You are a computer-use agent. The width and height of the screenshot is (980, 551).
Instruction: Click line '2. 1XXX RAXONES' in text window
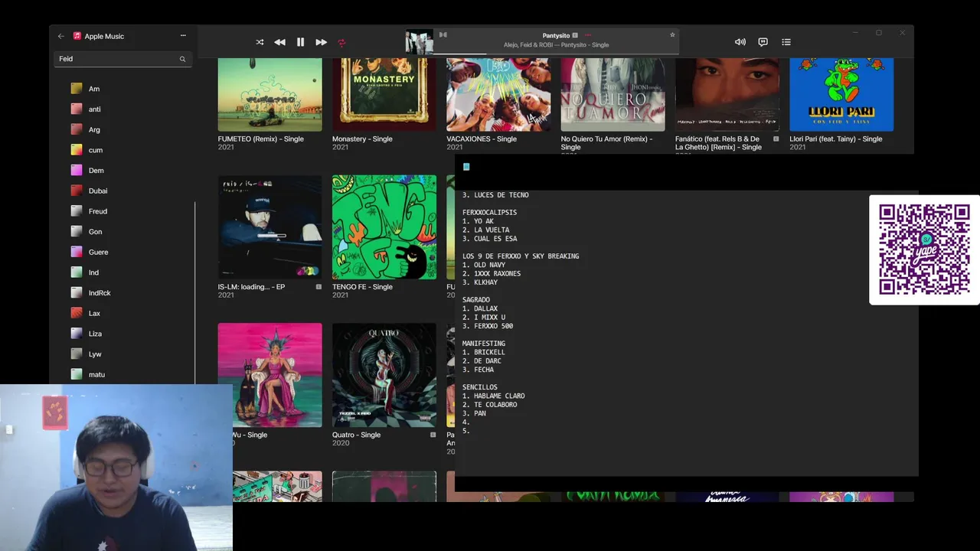(492, 273)
